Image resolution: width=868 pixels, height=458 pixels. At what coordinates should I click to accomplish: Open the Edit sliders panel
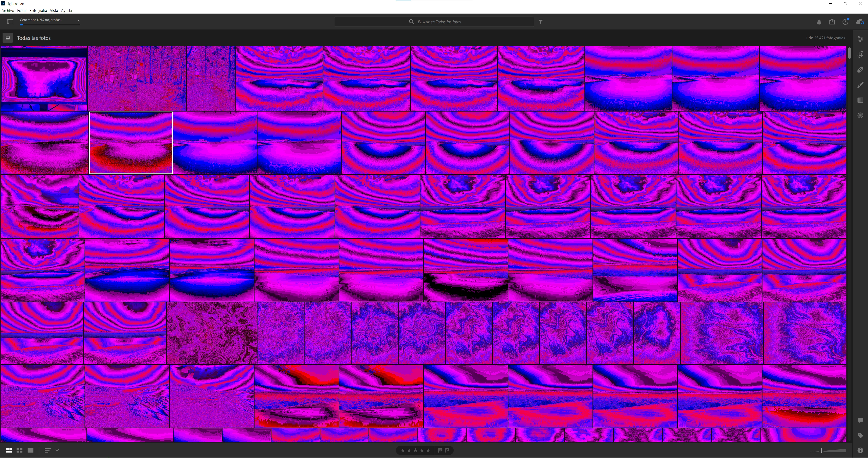click(x=860, y=39)
